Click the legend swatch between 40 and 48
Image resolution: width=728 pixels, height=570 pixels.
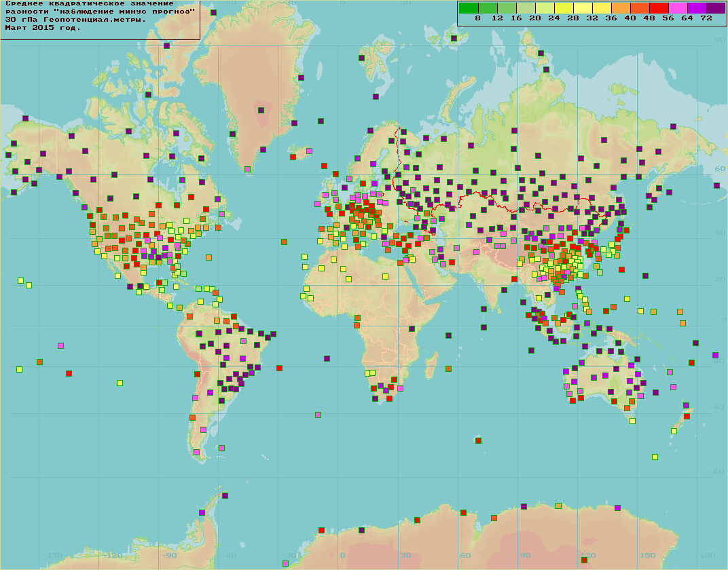pos(640,7)
